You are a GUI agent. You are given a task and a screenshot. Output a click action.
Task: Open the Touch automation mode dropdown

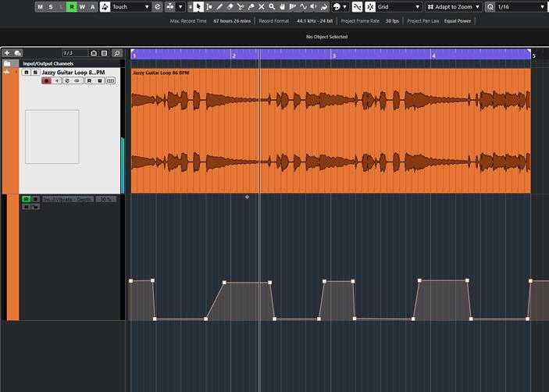click(x=130, y=7)
